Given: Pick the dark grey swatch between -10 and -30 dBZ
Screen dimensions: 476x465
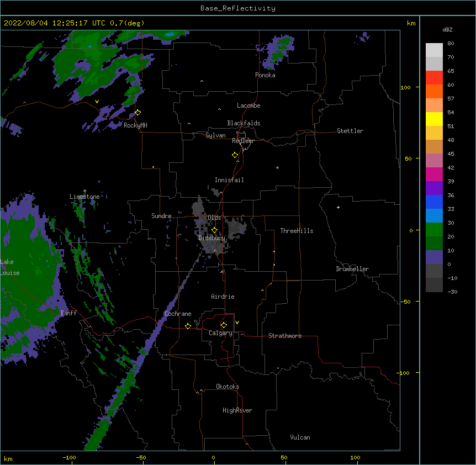Looking at the screenshot, I should pos(434,285).
